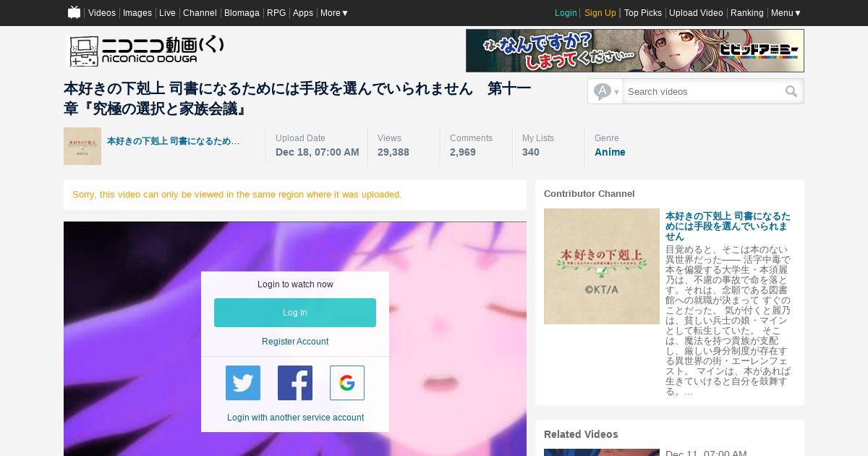This screenshot has width=868, height=456.
Task: Expand the top-right Menu dropdown
Action: 786,13
